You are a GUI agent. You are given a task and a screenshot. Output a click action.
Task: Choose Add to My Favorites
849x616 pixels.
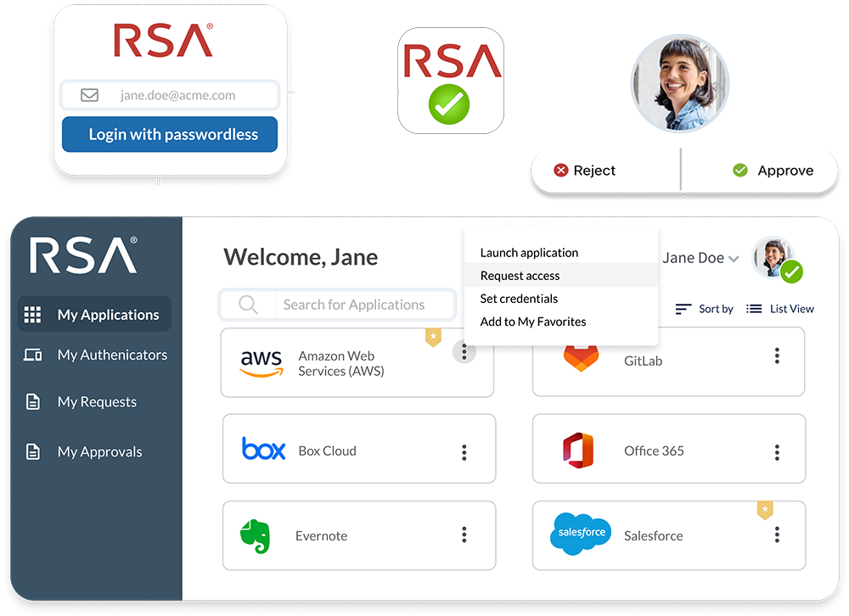tap(561, 322)
